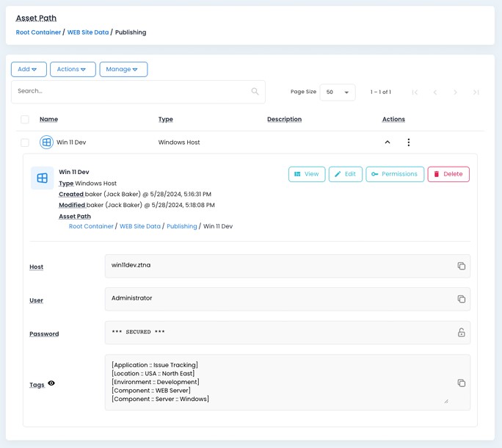Jump to the last page of results
The height and width of the screenshot is (448, 502).
click(476, 93)
